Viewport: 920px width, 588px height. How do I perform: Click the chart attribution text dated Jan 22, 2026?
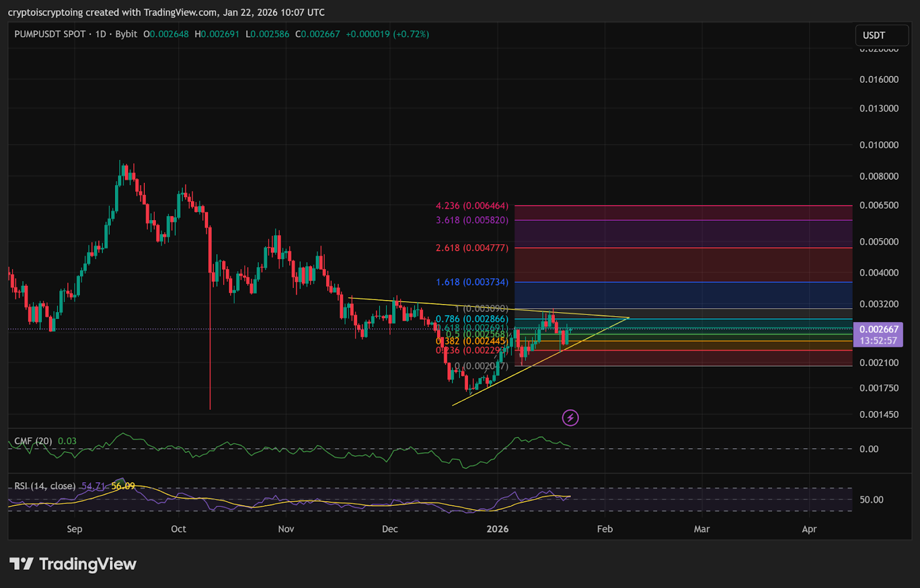pyautogui.click(x=166, y=12)
